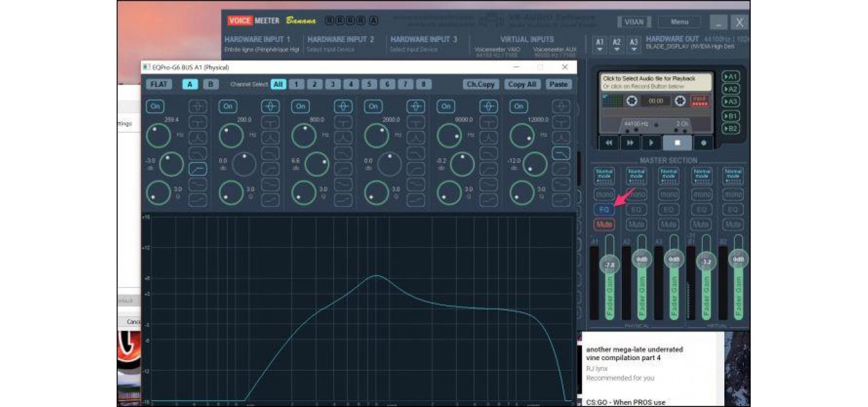Select the band-pass filter shape for the 200 Hz band

coord(270,137)
